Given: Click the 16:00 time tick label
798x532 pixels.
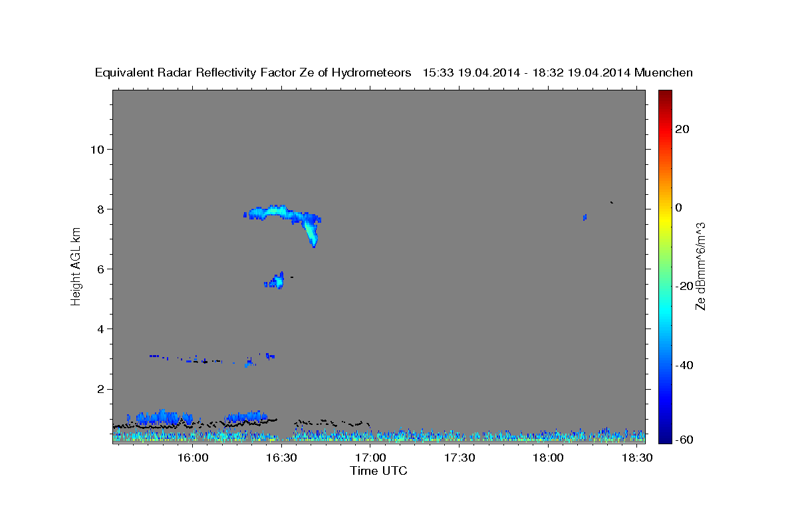Looking at the screenshot, I should pyautogui.click(x=193, y=458).
